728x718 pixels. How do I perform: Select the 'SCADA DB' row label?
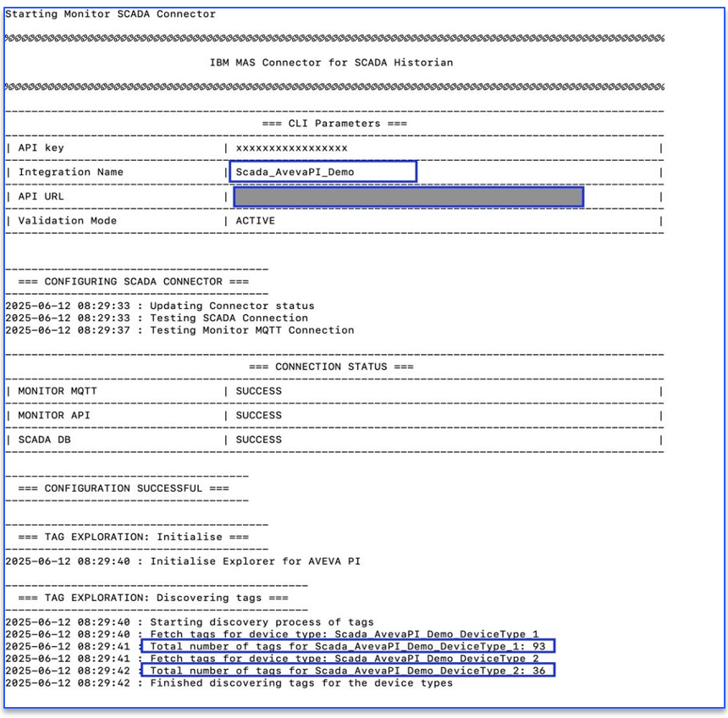click(44, 439)
